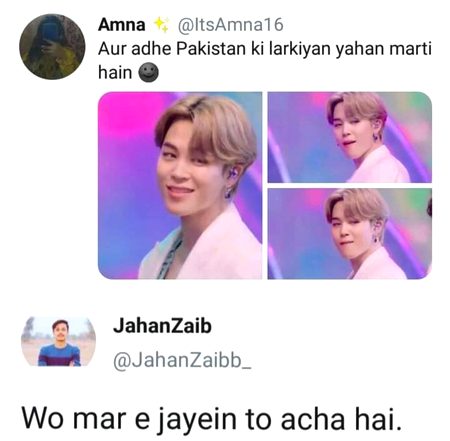Viewport: 450px width, 441px height.
Task: Click the sparkles emoji beside Amna's name
Action: tap(161, 25)
